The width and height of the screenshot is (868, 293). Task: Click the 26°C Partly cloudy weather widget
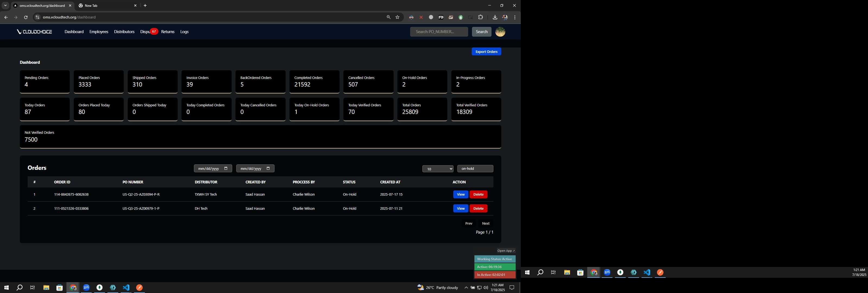[438, 288]
